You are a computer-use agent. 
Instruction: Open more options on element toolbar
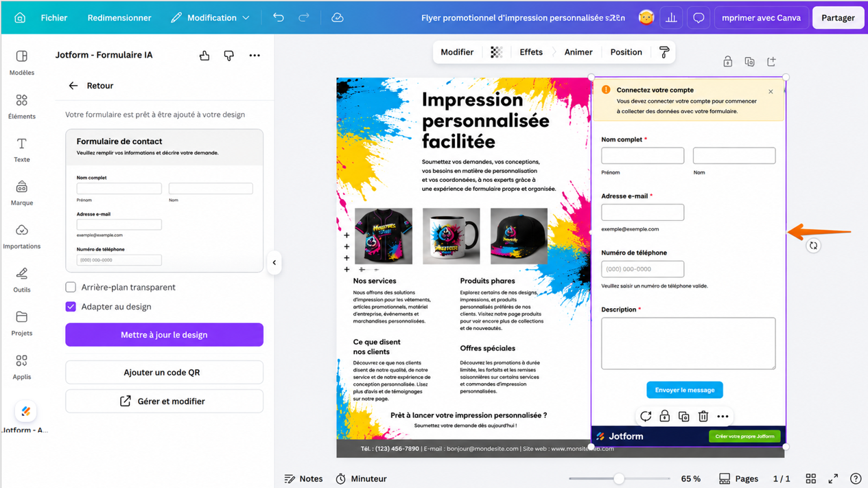723,417
